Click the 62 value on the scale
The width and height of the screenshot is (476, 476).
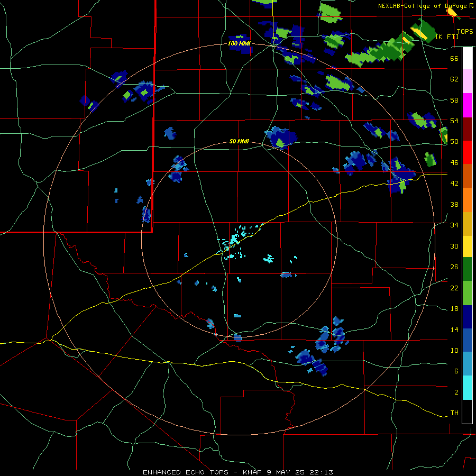[454, 79]
